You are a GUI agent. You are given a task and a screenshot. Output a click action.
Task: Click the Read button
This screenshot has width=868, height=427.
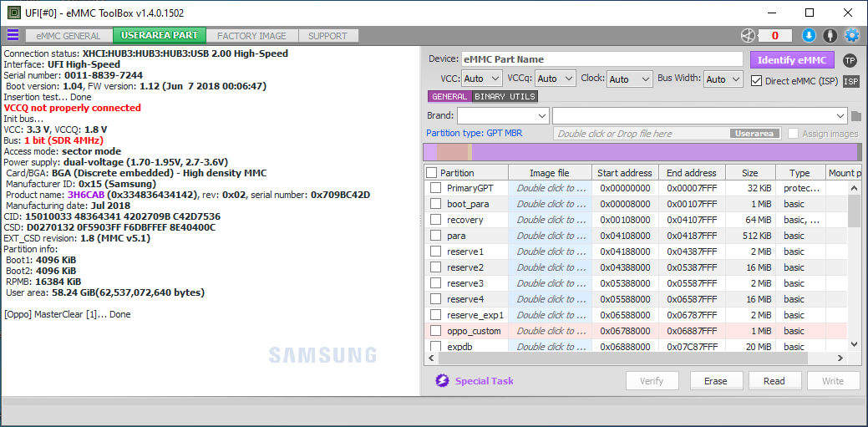pos(774,381)
